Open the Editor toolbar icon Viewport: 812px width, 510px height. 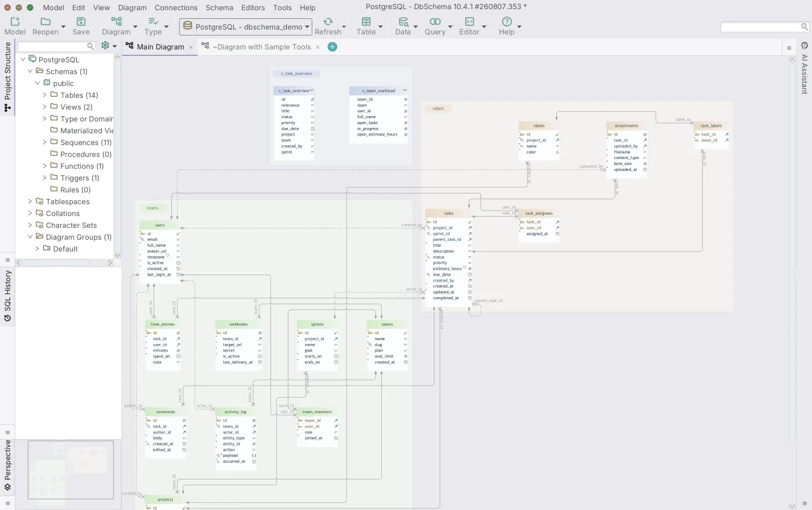click(x=469, y=21)
